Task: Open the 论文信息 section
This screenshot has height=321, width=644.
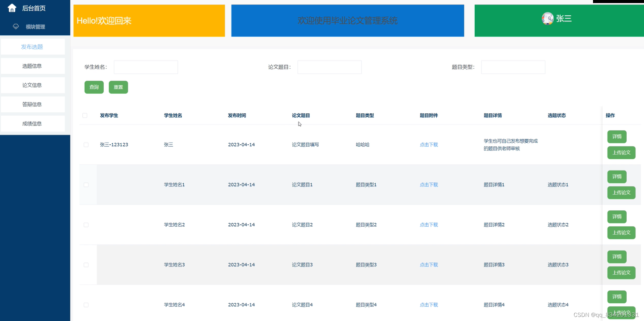Action: pos(32,85)
